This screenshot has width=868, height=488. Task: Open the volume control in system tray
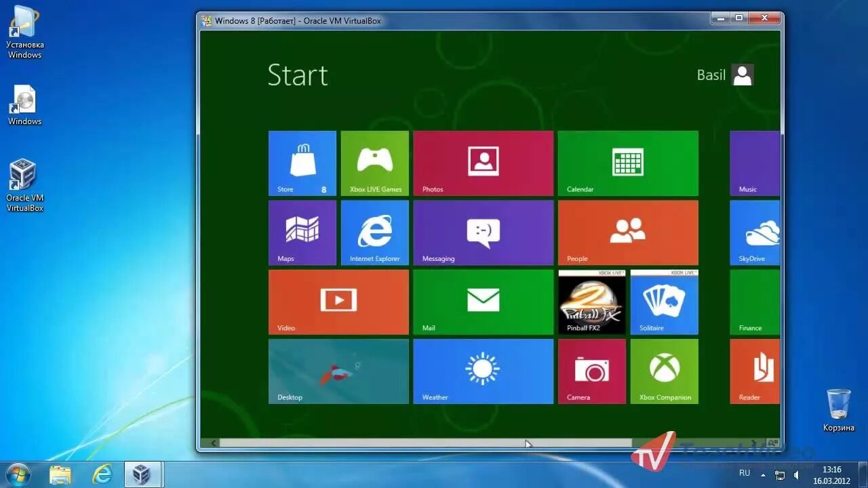pyautogui.click(x=797, y=475)
